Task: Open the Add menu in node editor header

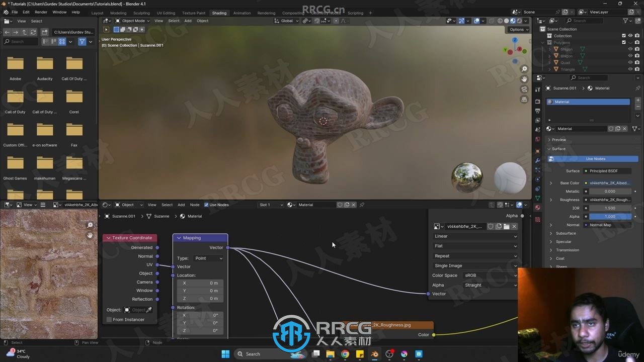Action: [x=181, y=205]
